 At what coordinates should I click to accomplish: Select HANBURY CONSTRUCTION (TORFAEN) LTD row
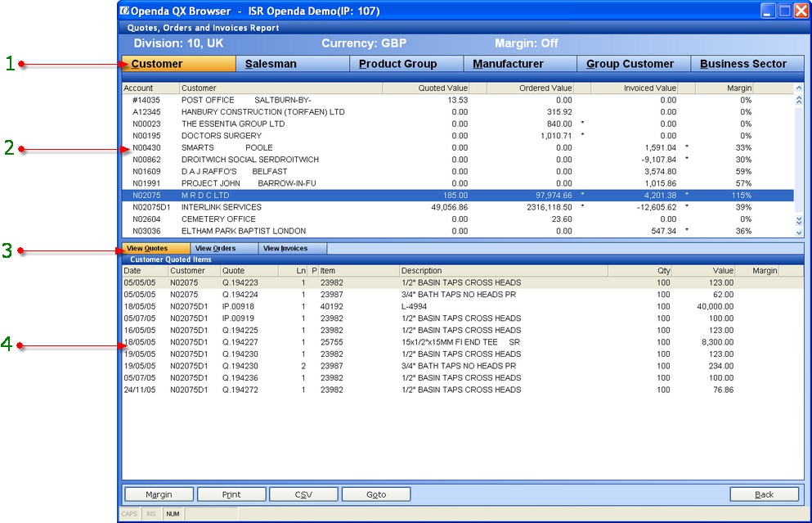point(458,112)
